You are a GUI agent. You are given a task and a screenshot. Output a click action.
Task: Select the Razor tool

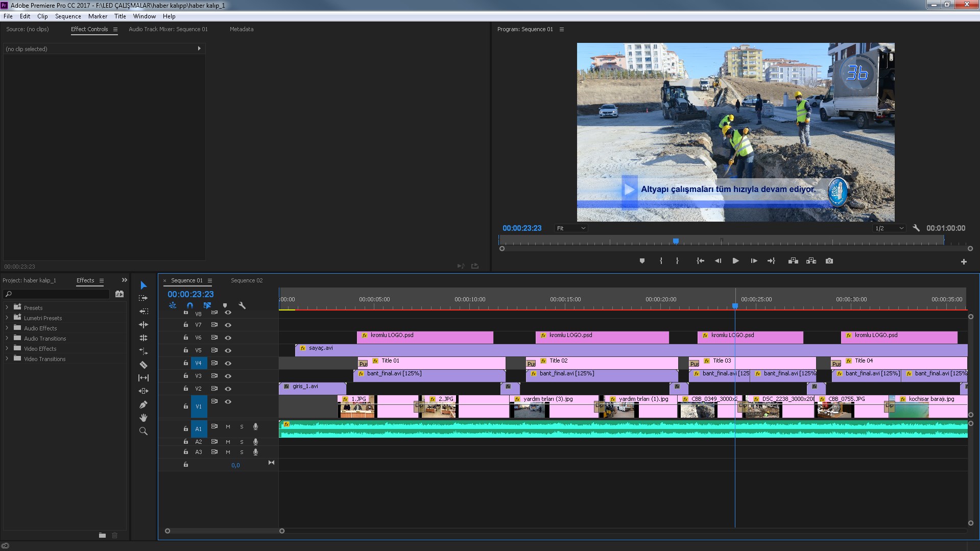(144, 365)
